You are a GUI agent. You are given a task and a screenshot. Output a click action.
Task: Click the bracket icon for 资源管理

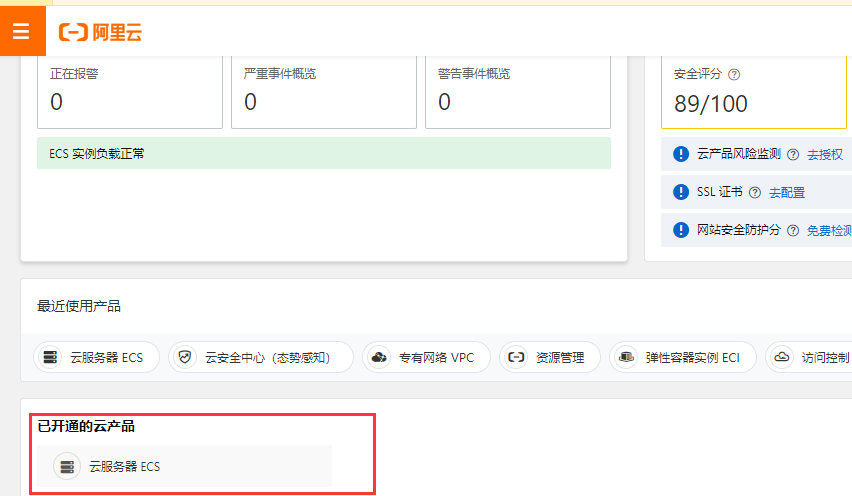[516, 357]
